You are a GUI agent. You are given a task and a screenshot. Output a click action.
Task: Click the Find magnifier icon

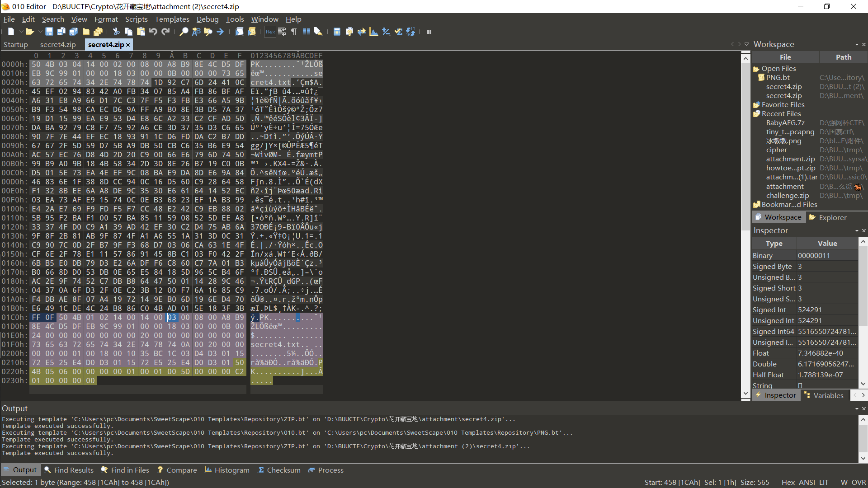coord(184,32)
